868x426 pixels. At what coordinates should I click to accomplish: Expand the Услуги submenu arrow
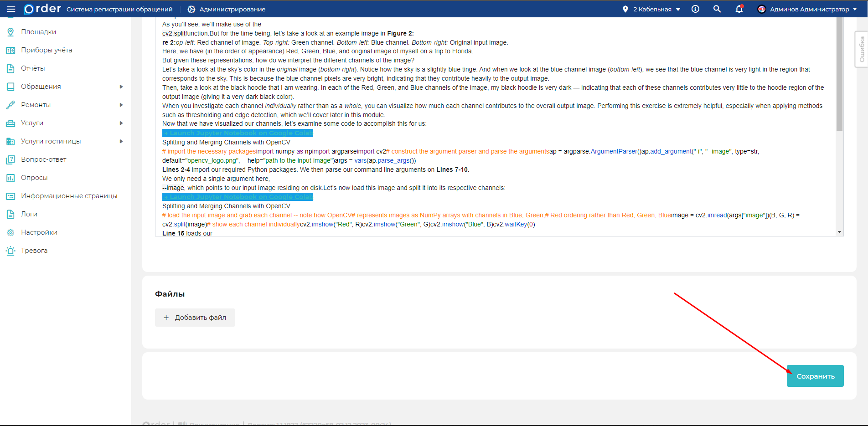[x=121, y=123]
